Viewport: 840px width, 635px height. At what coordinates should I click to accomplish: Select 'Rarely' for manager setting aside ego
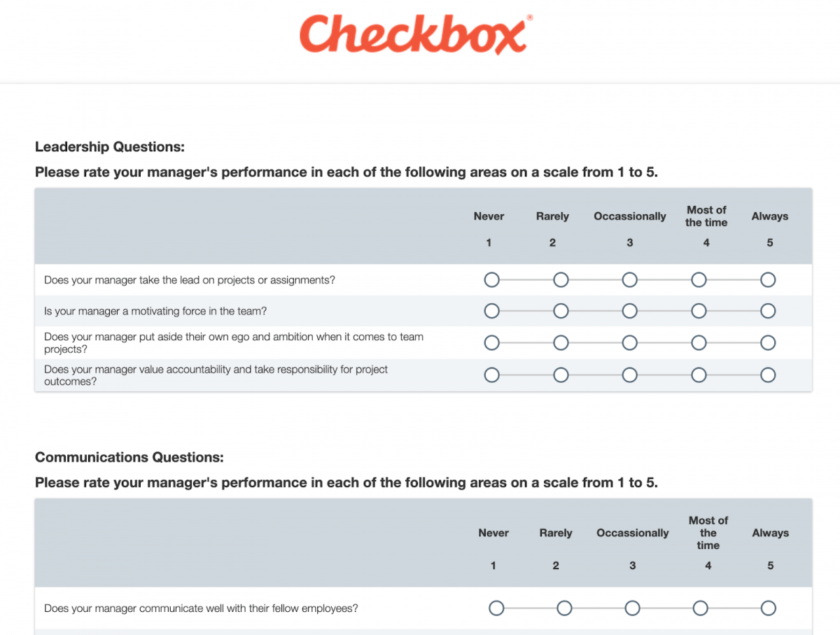tap(561, 342)
